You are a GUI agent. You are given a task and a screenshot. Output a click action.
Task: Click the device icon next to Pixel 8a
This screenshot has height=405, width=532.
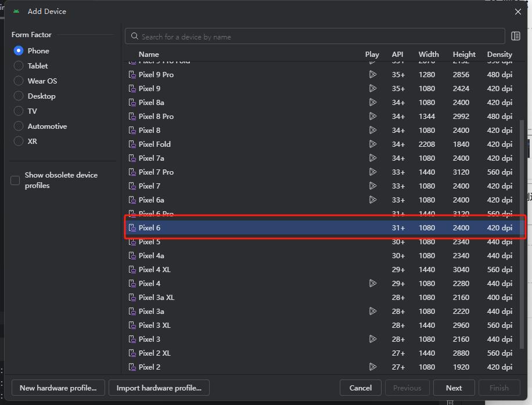point(132,103)
